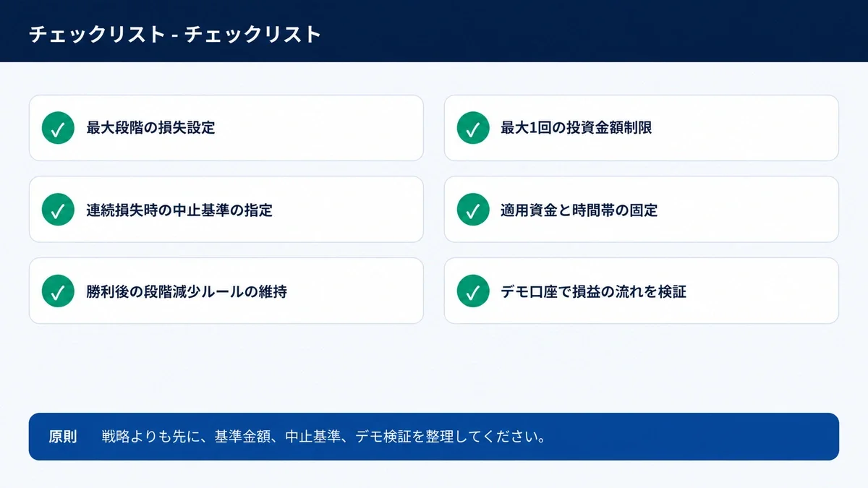
Task: Click the green checkmark beside 最大1回の投資金額制限
Action: pos(473,128)
